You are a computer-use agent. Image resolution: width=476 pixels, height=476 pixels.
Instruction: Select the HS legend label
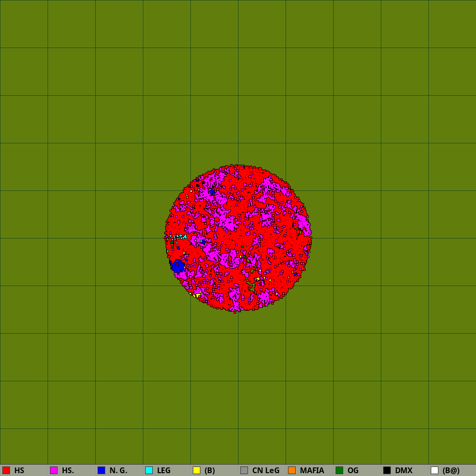(19, 471)
